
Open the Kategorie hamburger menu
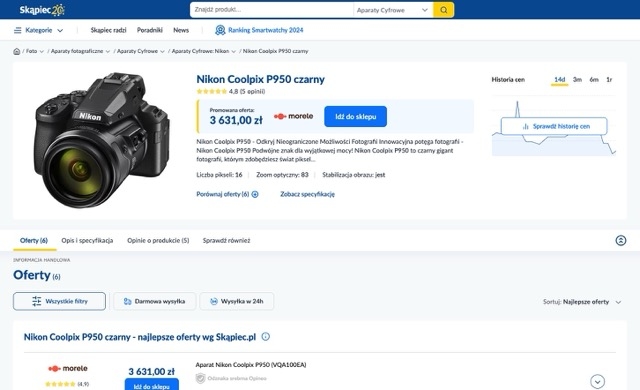(x=38, y=30)
